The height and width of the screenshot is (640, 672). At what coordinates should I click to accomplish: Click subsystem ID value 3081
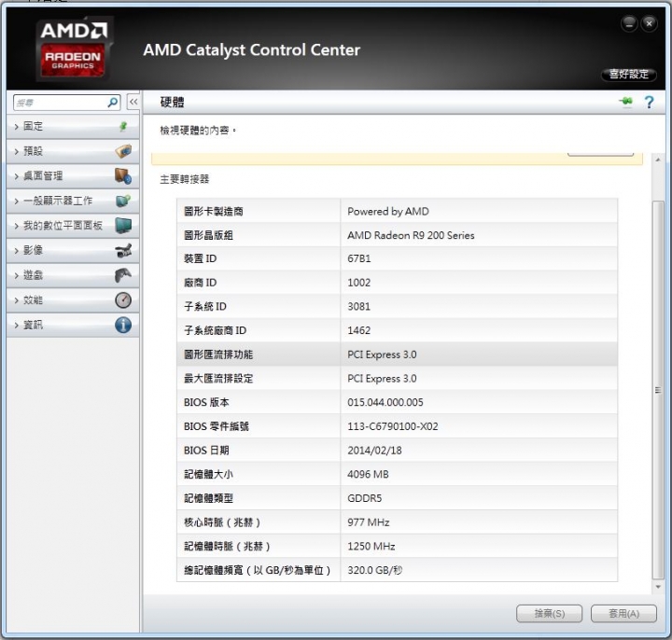coord(358,307)
